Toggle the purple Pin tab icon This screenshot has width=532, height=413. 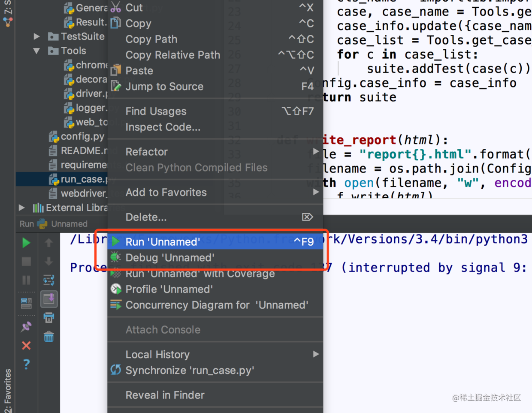pyautogui.click(x=26, y=326)
